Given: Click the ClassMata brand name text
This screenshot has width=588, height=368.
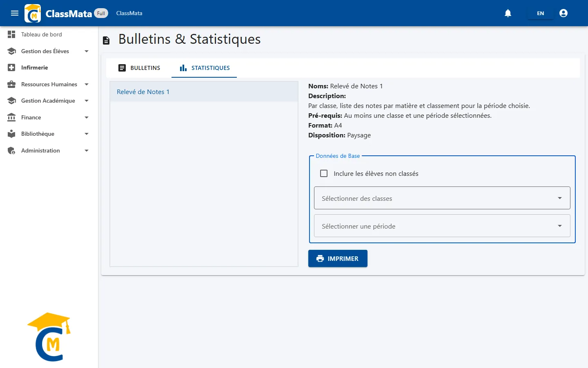Looking at the screenshot, I should point(69,13).
